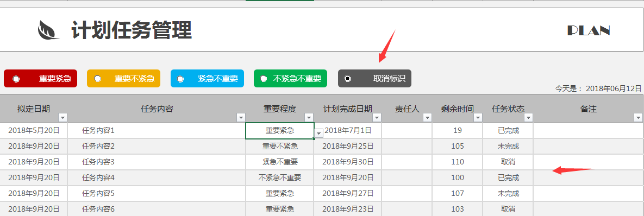Select the 计划完成日期 cell 2018年9月23日
The height and width of the screenshot is (216, 644).
pos(348,209)
